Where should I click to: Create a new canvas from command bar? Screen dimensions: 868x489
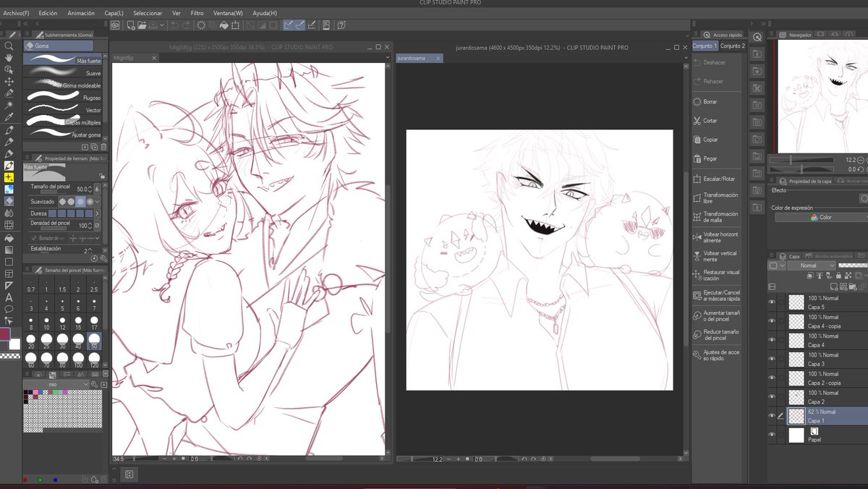(131, 25)
